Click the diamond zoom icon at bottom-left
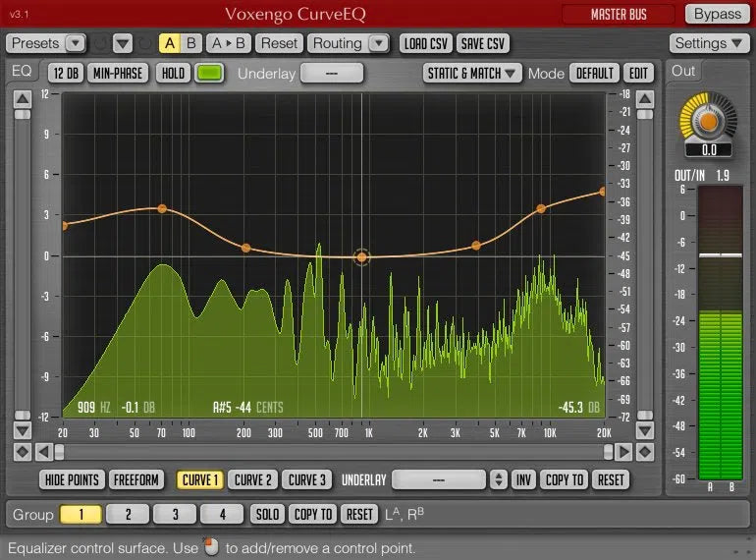 (x=22, y=452)
